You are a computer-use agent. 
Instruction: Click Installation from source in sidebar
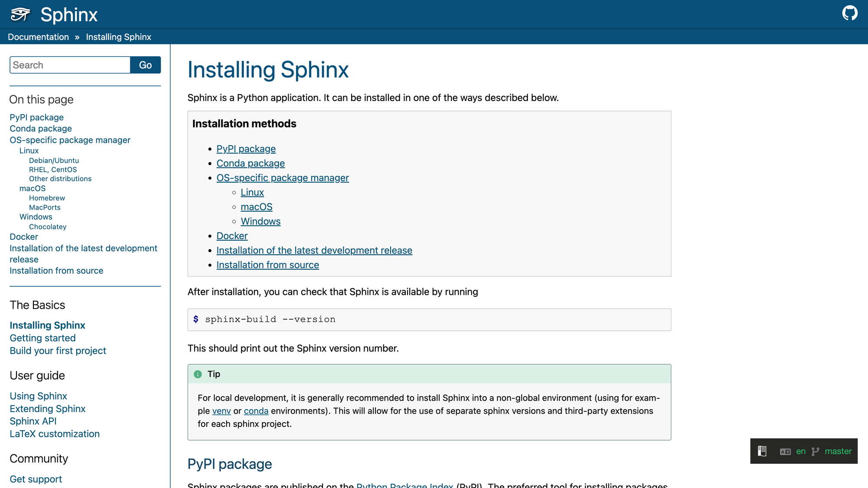[56, 270]
